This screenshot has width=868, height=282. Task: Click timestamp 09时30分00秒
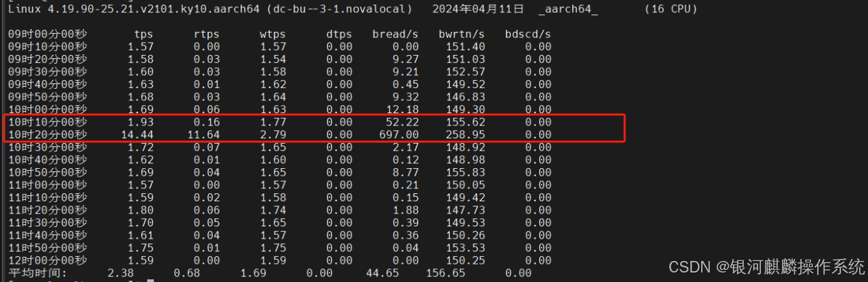click(x=47, y=72)
